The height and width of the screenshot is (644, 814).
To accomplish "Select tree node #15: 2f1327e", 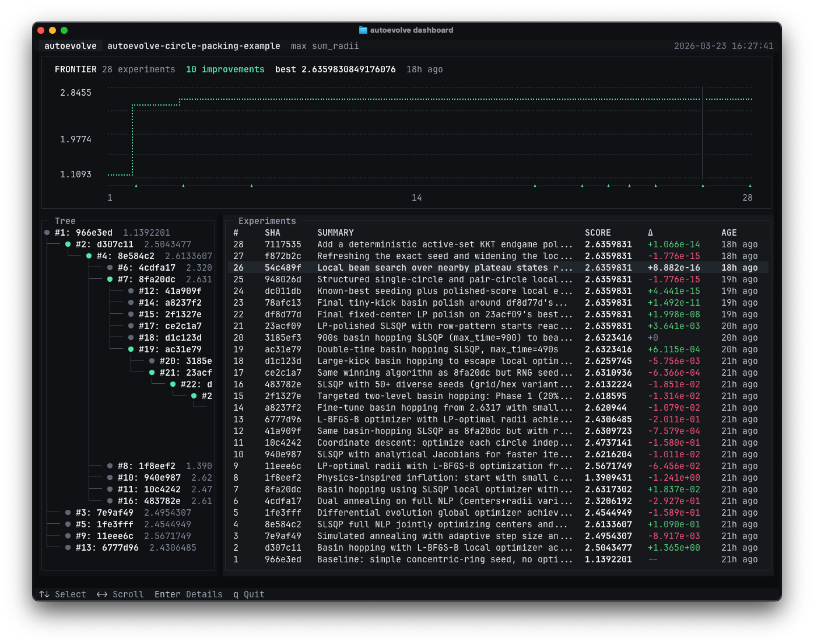I will [x=165, y=314].
